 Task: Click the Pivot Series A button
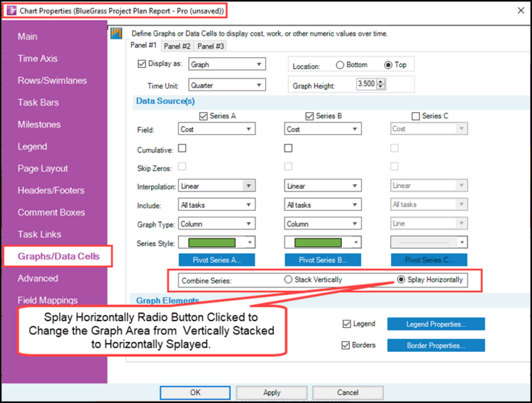tap(217, 260)
